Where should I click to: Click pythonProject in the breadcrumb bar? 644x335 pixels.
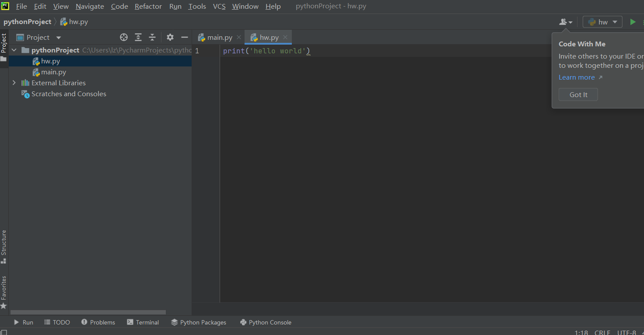click(x=28, y=22)
